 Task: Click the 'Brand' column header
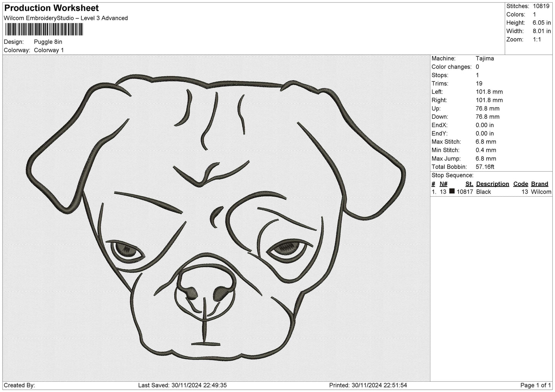[540, 184]
